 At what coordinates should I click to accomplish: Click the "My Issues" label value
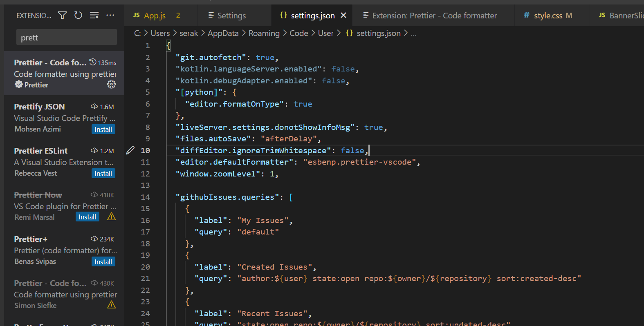click(263, 220)
